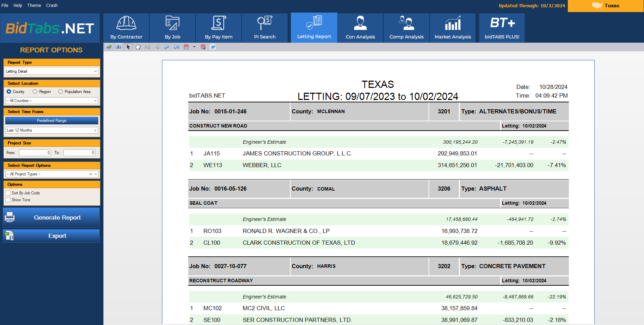
Task: Switch to Letting Report tab
Action: click(x=314, y=28)
